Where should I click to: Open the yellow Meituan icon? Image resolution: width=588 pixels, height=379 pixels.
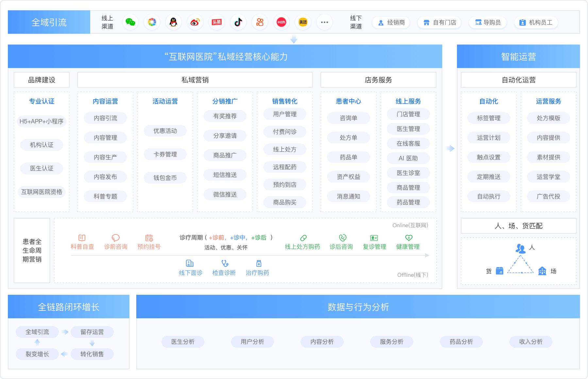point(303,22)
